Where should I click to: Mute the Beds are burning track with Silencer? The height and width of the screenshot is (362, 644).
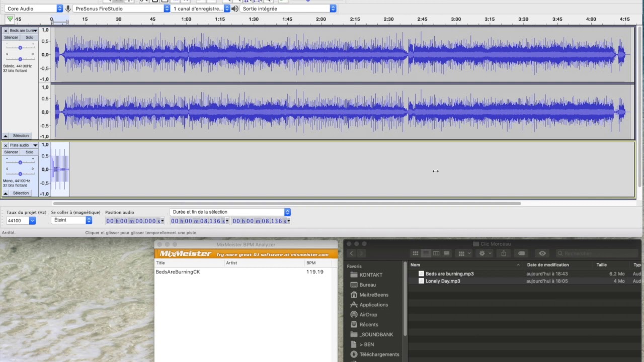11,38
